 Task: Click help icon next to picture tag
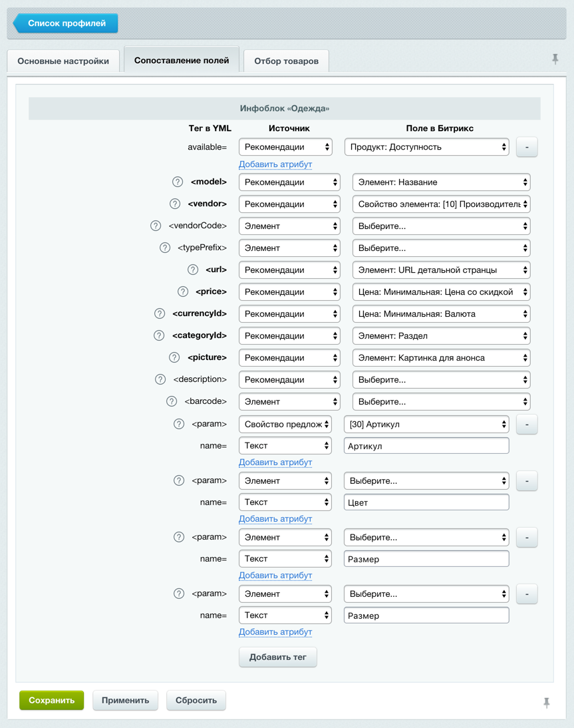tap(174, 357)
